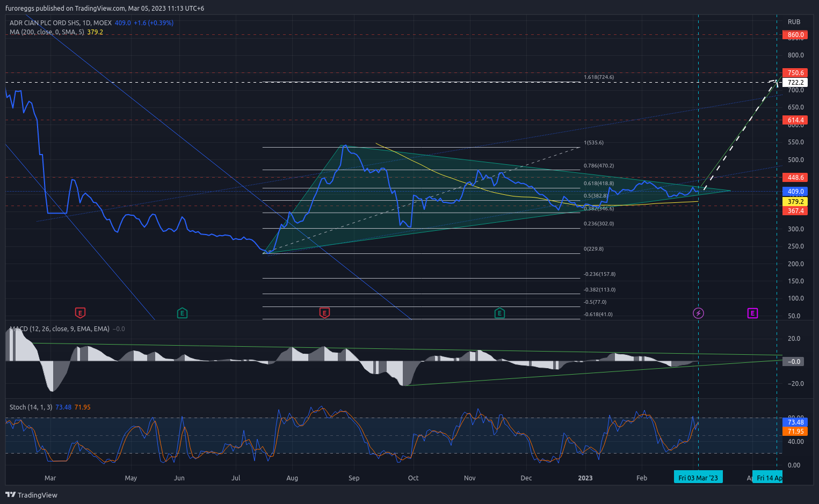The width and height of the screenshot is (819, 504).
Task: Click the purple lightning bolt event marker
Action: (698, 313)
